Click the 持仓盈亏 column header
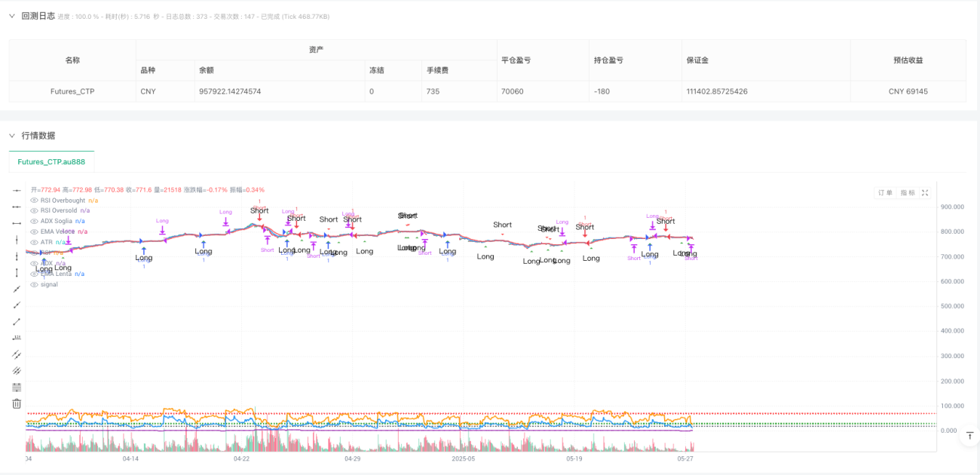Viewport: 980px width, 475px height. point(635,60)
